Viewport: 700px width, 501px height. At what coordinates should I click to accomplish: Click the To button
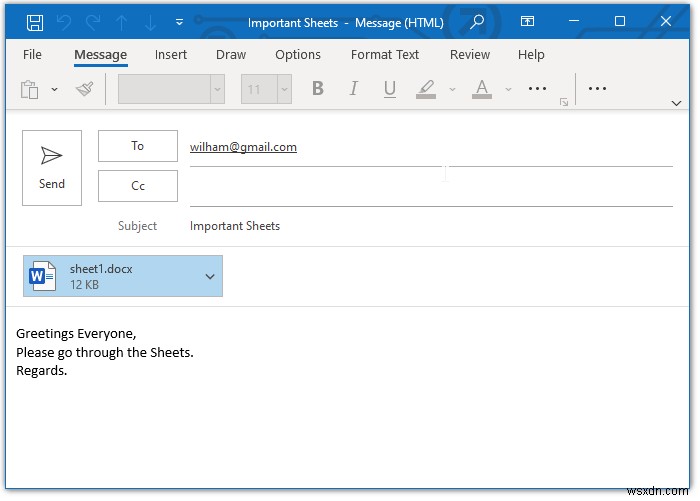(x=138, y=146)
